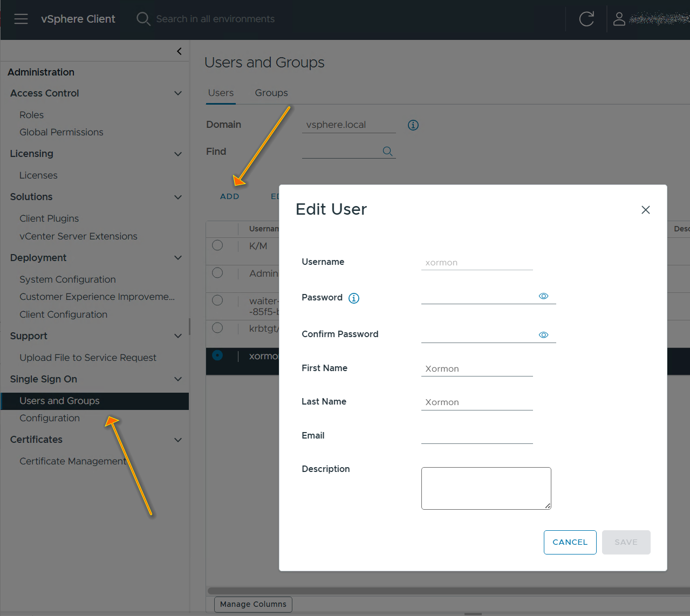690x616 pixels.
Task: Click the Manage Columns button
Action: click(x=253, y=604)
